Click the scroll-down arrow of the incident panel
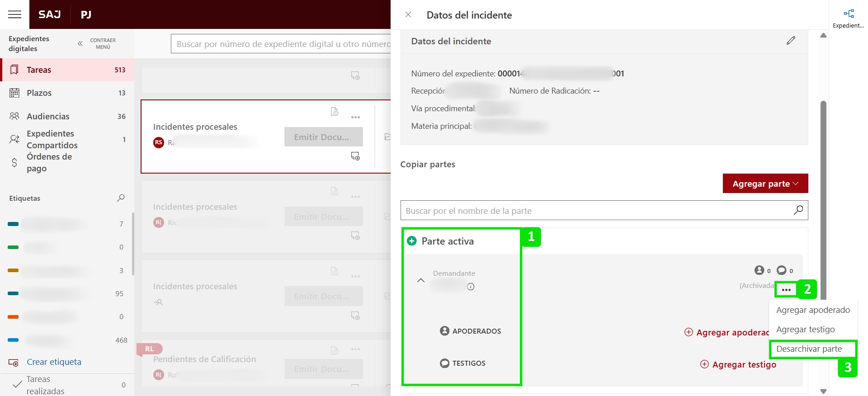 [823, 391]
